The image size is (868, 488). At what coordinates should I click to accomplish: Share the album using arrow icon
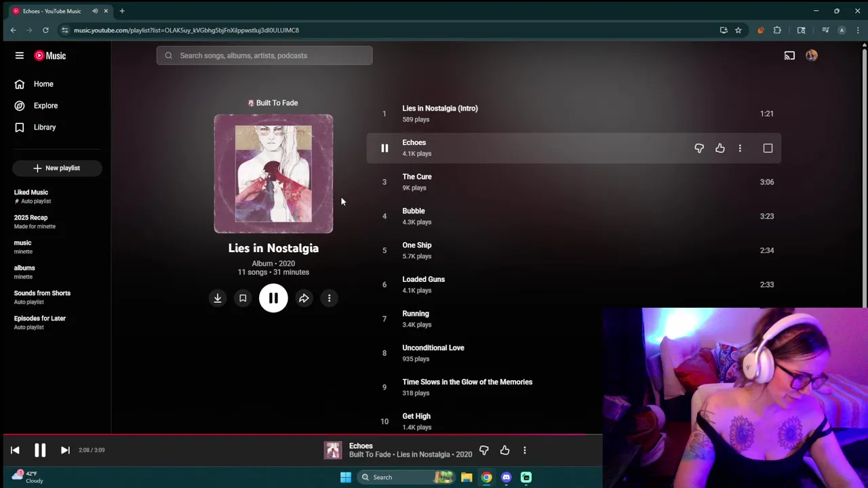tap(304, 298)
